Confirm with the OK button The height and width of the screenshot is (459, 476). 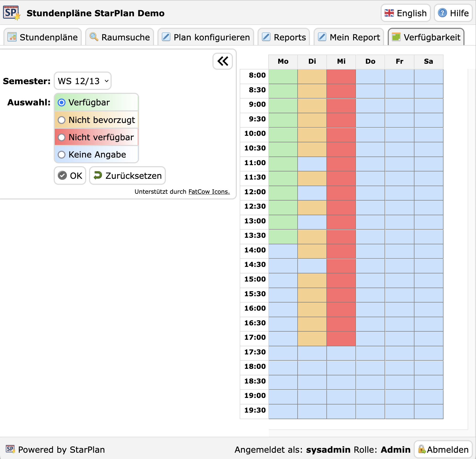(70, 176)
